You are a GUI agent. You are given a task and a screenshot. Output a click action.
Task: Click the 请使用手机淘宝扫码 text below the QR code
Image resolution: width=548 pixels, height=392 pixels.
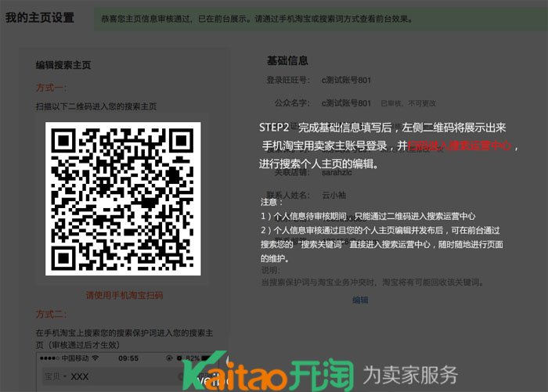click(124, 295)
